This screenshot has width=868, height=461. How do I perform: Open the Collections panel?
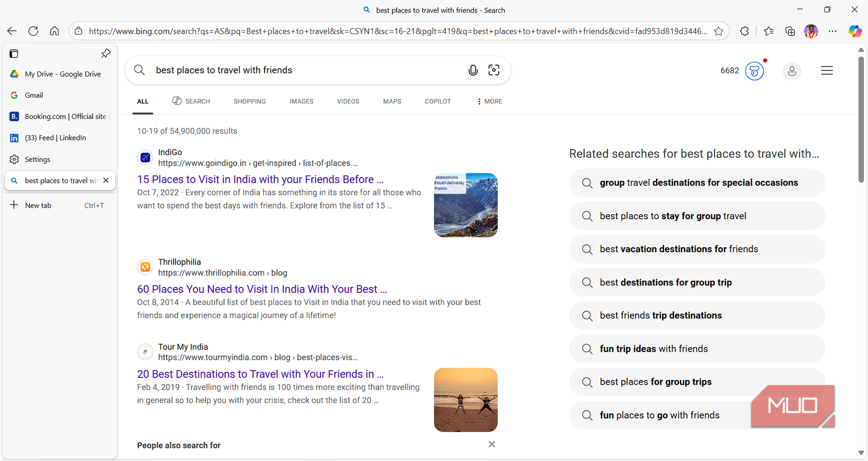[790, 32]
